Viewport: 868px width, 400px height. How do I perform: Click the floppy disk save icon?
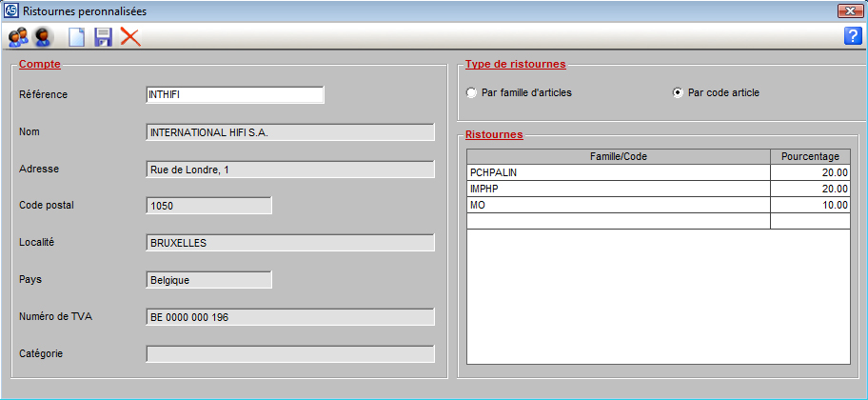coord(103,37)
